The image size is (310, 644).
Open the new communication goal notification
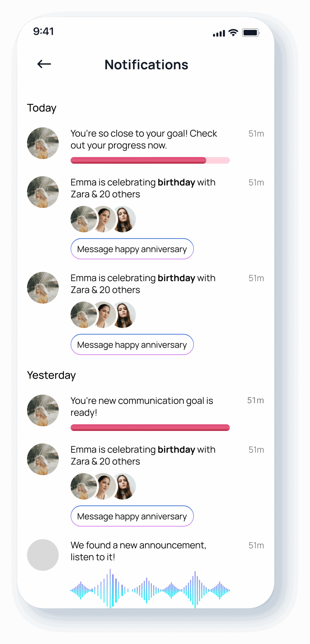(x=142, y=407)
